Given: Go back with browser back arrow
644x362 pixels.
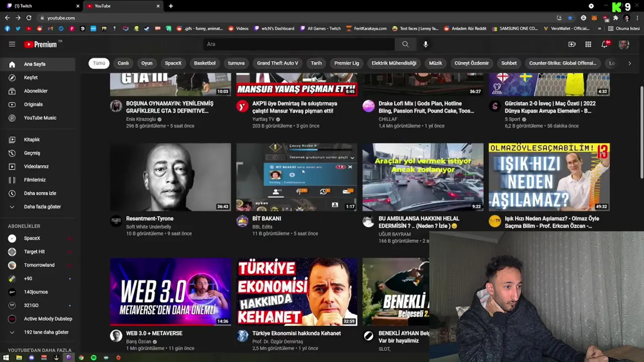Looking at the screenshot, I should [x=7, y=18].
